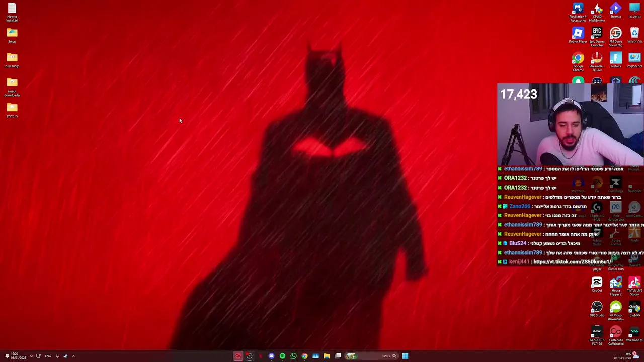Open the volume speaker tray icon
The image size is (644, 362).
coord(31,356)
